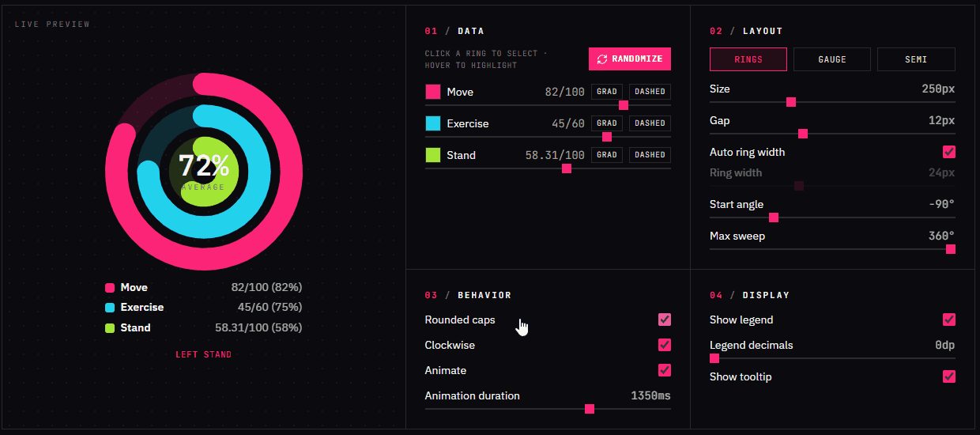Image resolution: width=980 pixels, height=435 pixels.
Task: Click the Exercise name field in data list
Action: point(468,123)
